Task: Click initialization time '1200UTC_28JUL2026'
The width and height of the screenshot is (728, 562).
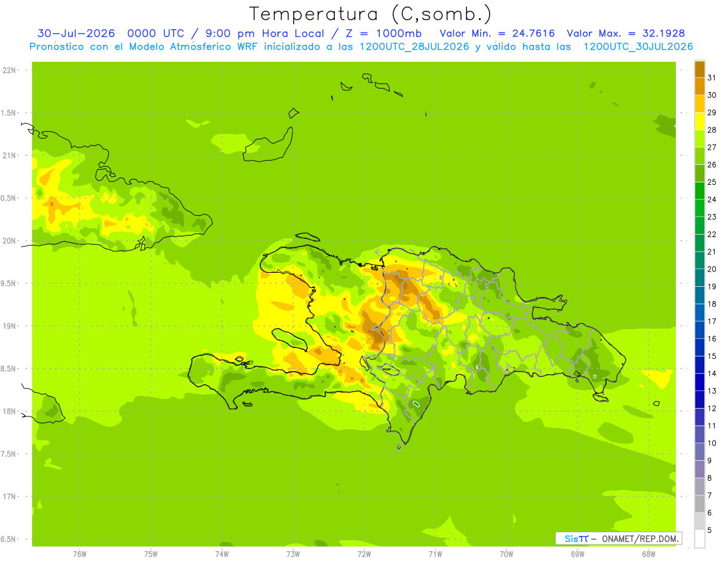Action: coord(414,47)
